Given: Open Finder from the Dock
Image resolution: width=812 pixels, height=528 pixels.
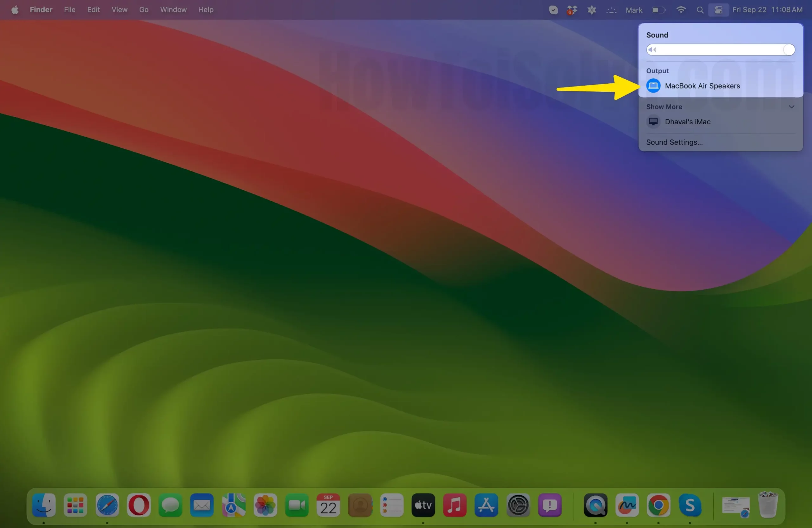Looking at the screenshot, I should pos(44,505).
